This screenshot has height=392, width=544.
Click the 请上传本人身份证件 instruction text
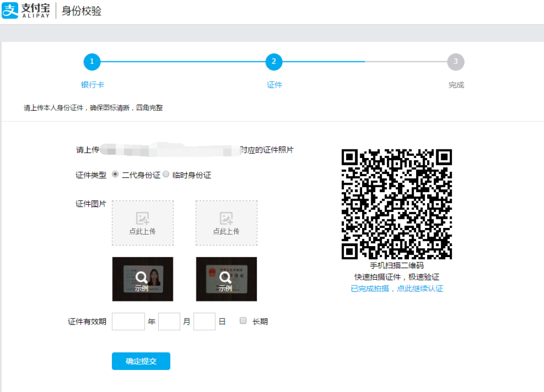[x=93, y=108]
